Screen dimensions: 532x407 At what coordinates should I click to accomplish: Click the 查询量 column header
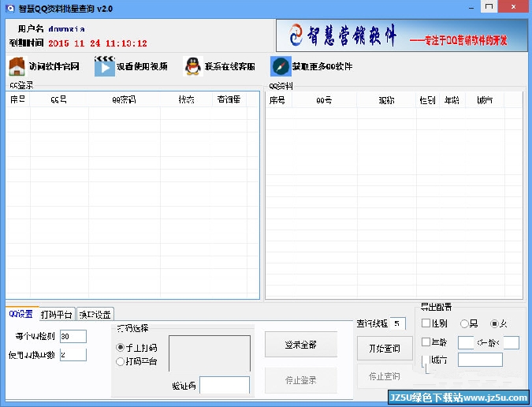click(x=229, y=99)
